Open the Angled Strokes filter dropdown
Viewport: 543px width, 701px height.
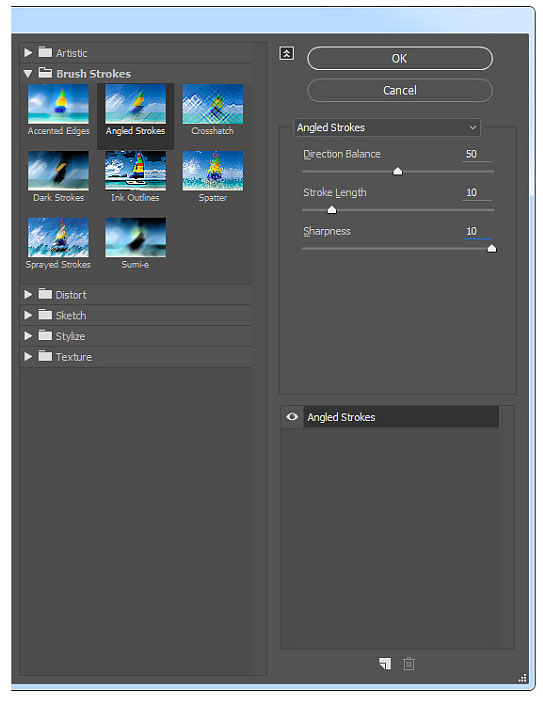[387, 128]
